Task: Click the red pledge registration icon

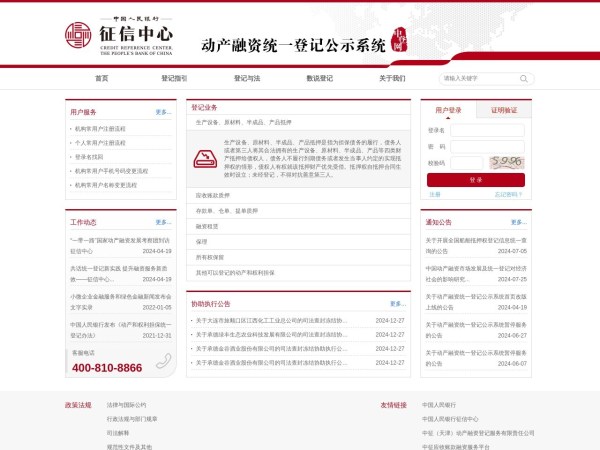Action: 206,157
